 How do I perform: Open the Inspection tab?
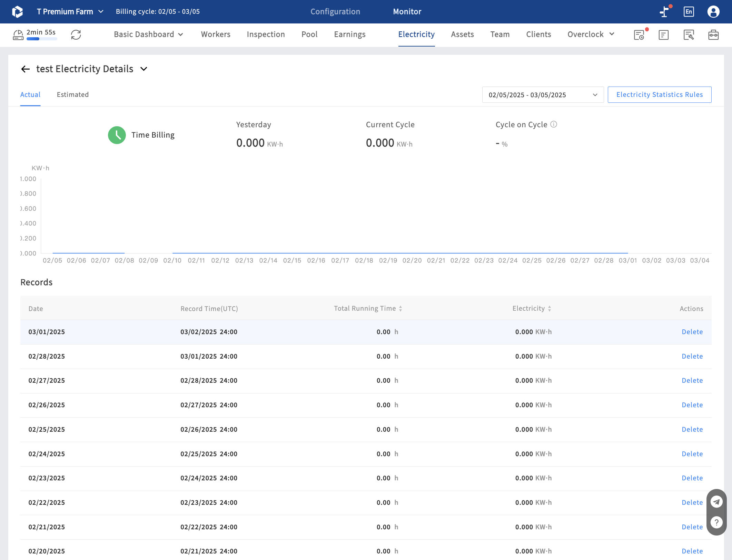tap(266, 34)
